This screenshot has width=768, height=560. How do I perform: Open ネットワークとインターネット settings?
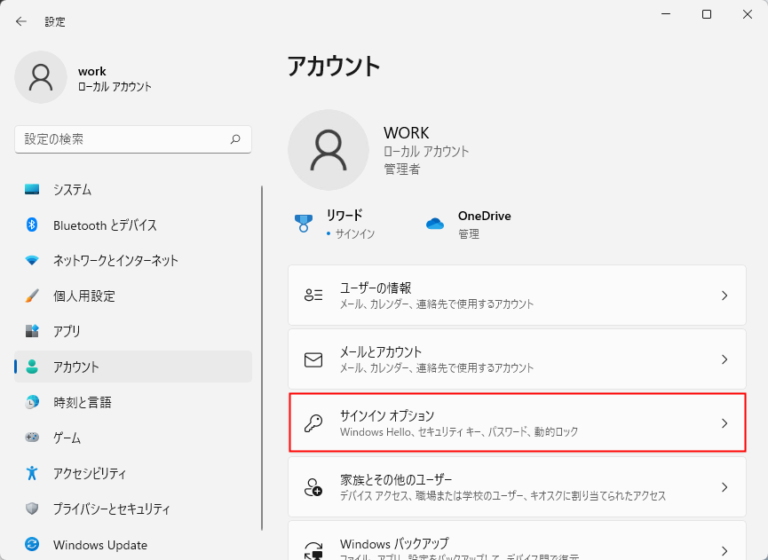(x=115, y=260)
